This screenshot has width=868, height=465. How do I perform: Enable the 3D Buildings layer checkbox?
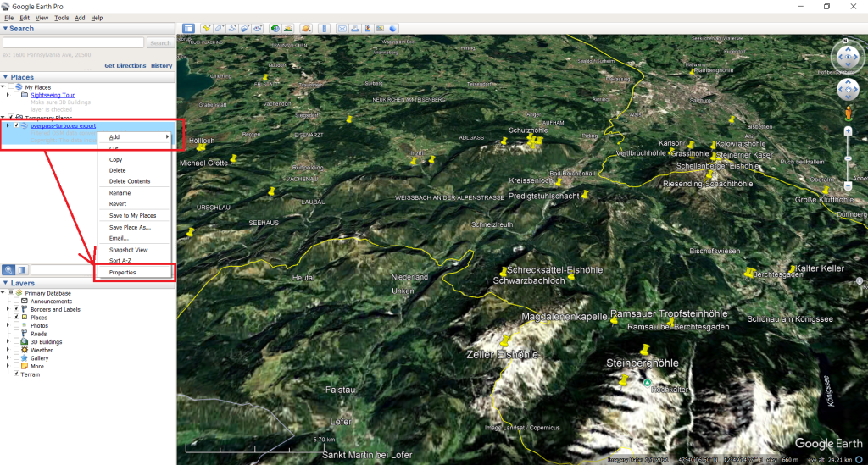point(17,341)
